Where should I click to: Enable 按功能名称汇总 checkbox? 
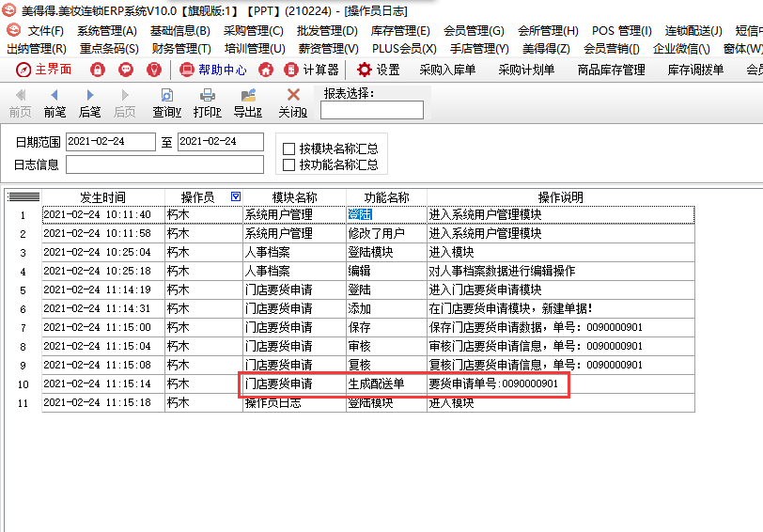(x=288, y=164)
